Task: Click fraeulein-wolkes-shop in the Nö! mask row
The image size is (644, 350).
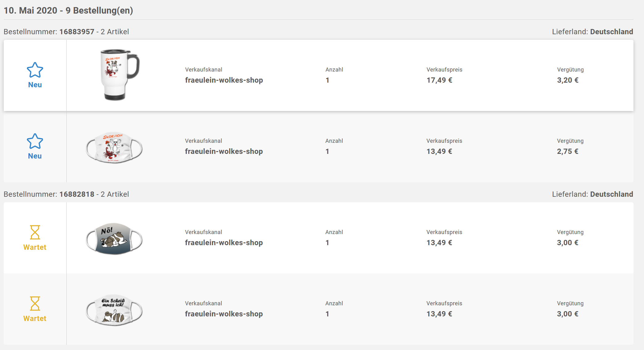Action: pos(224,243)
